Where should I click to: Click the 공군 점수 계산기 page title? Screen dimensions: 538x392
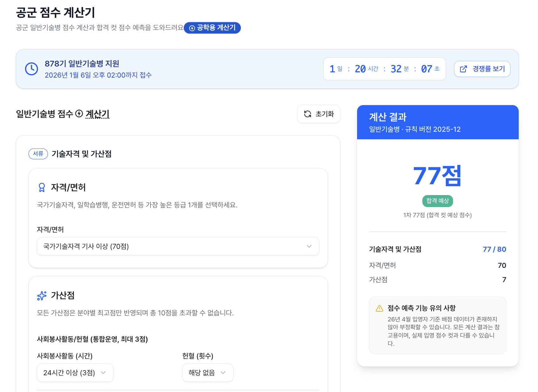coord(55,13)
